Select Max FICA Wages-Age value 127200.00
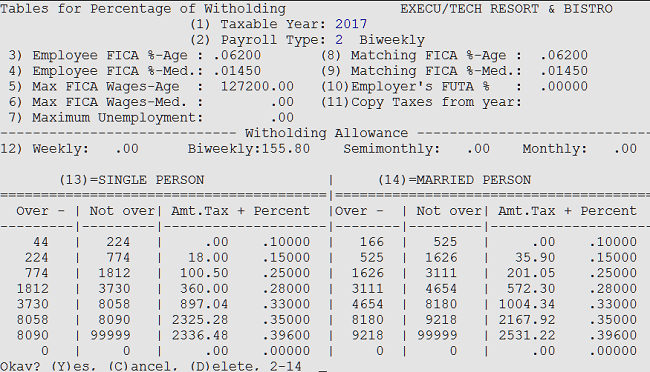This screenshot has height=372, width=650. [x=257, y=86]
